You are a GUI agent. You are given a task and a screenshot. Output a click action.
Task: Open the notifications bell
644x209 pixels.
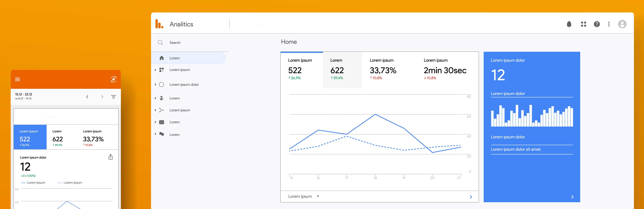[569, 24]
